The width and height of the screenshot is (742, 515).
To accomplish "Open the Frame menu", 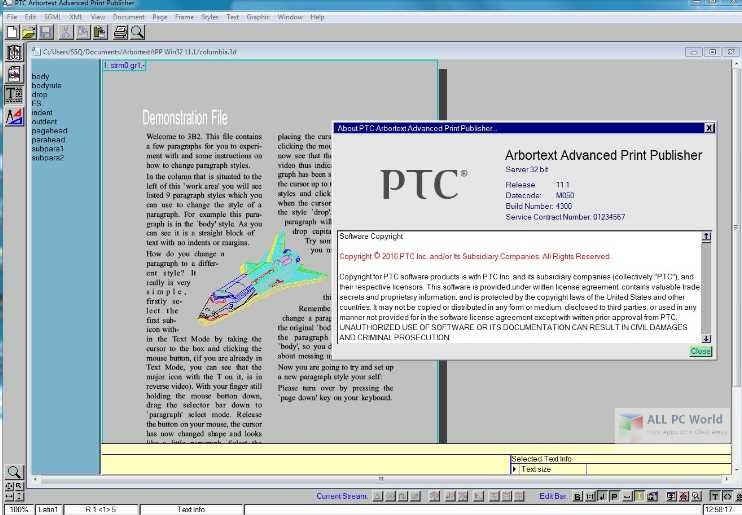I will [x=185, y=17].
